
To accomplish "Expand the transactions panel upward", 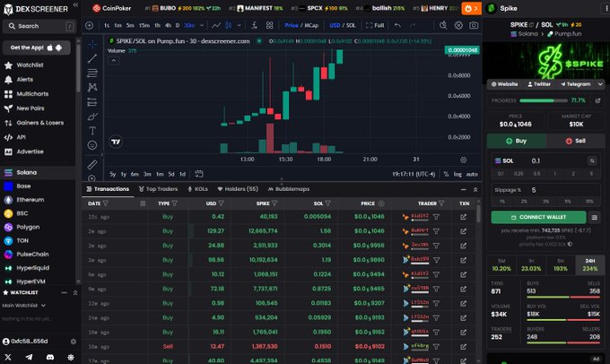I will click(475, 189).
